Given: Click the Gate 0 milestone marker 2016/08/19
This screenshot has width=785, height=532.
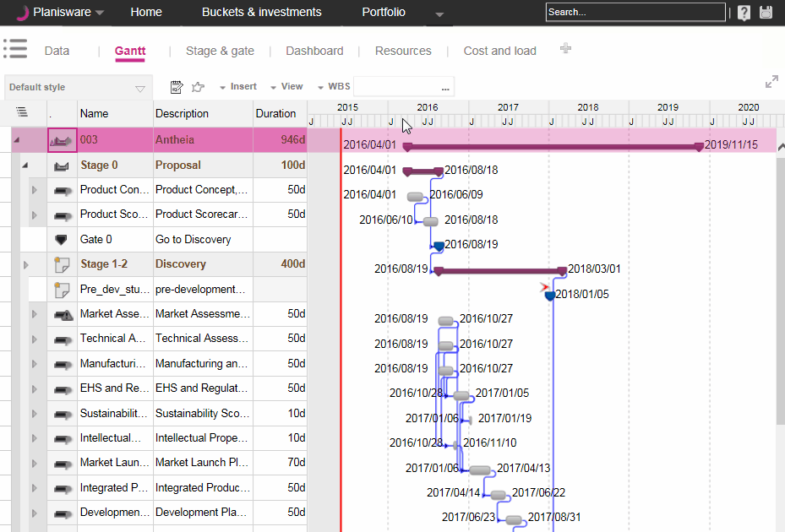Looking at the screenshot, I should (439, 246).
